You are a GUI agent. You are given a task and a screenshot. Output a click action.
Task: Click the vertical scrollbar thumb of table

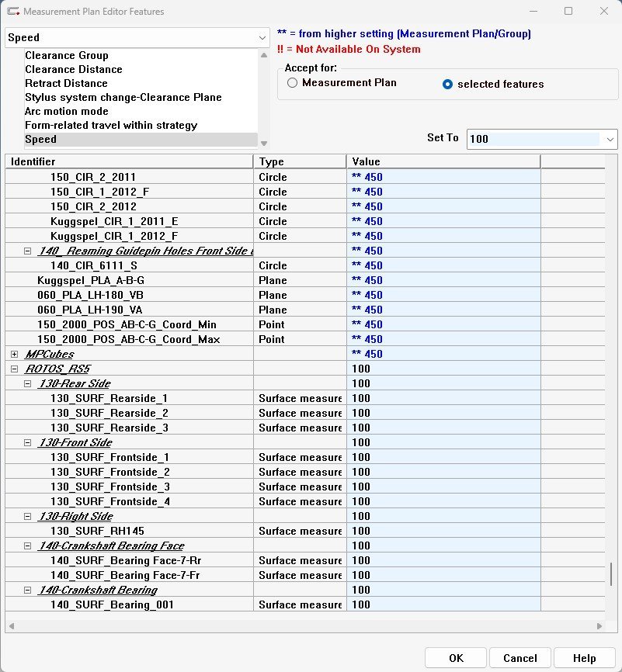[x=611, y=574]
